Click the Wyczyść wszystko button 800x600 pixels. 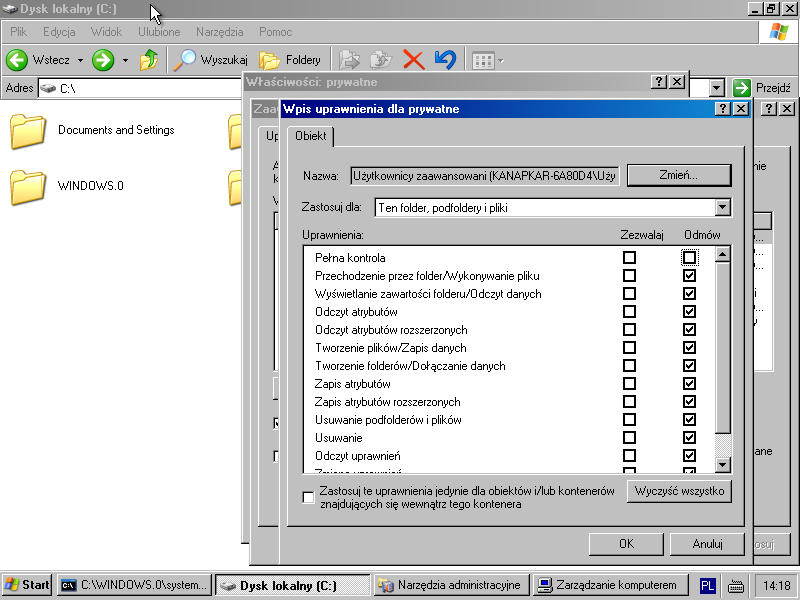pyautogui.click(x=679, y=492)
